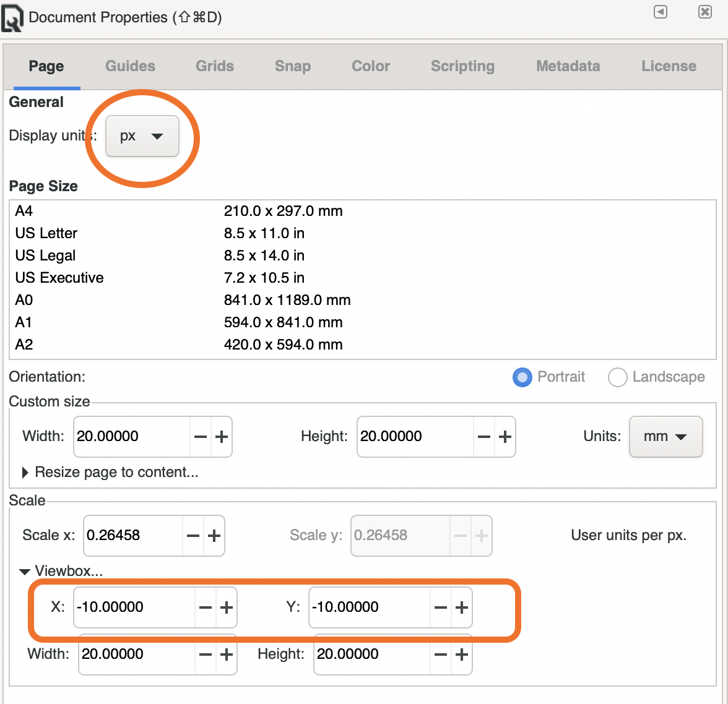Increase Viewbox Y with plus button
The width and height of the screenshot is (728, 704).
click(x=462, y=607)
